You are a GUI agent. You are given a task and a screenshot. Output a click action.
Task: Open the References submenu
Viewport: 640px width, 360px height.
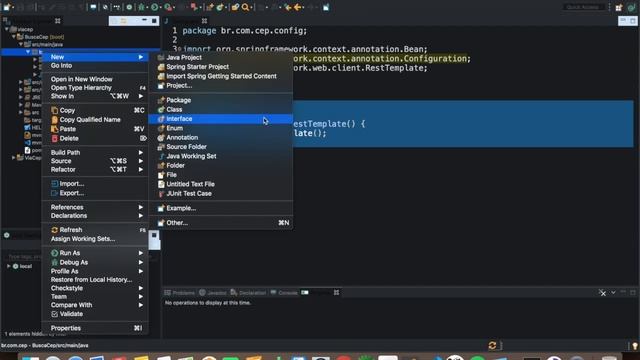tap(95, 207)
